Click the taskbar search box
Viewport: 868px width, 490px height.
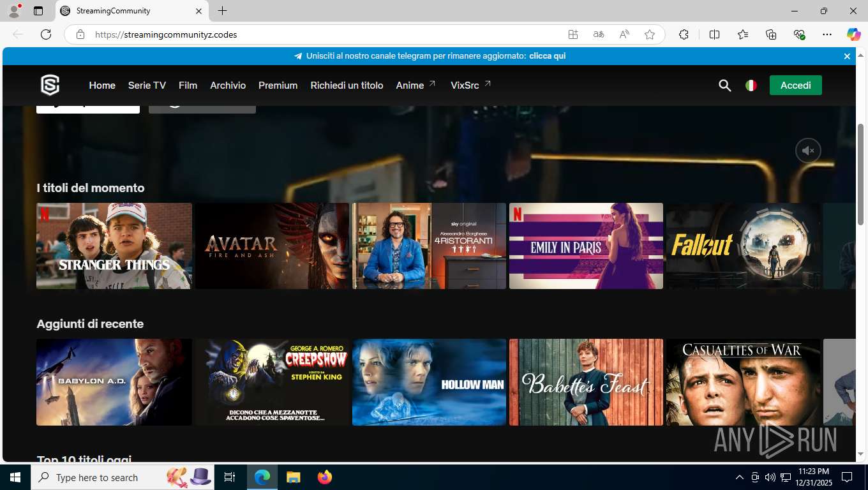(123, 477)
